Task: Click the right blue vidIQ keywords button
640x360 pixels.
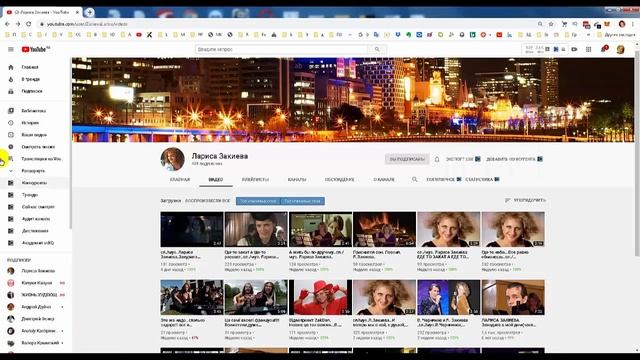Action: point(302,201)
